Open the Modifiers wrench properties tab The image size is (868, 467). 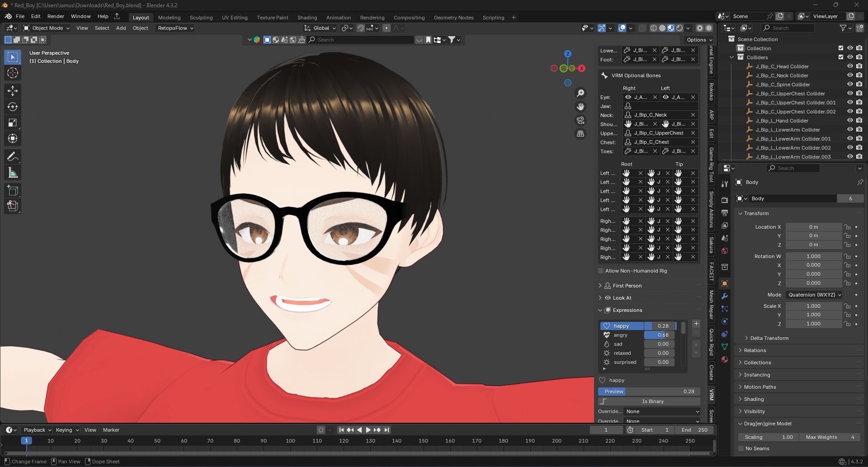(x=725, y=296)
